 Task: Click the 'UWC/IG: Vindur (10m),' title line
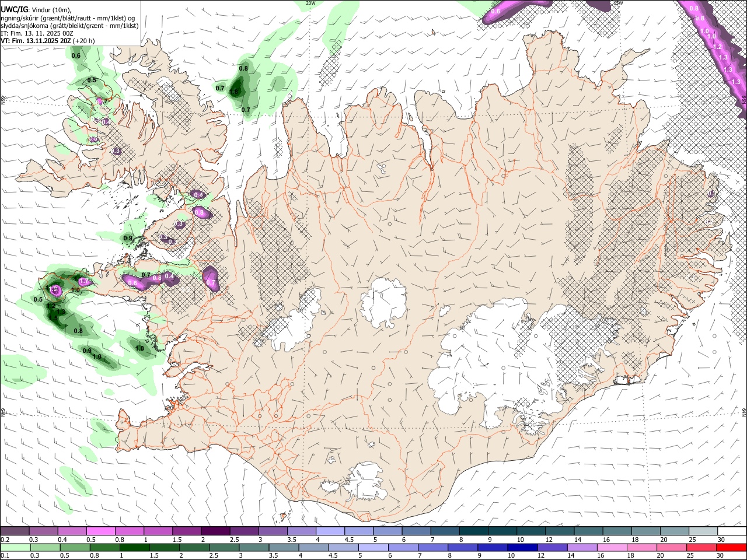36,9
